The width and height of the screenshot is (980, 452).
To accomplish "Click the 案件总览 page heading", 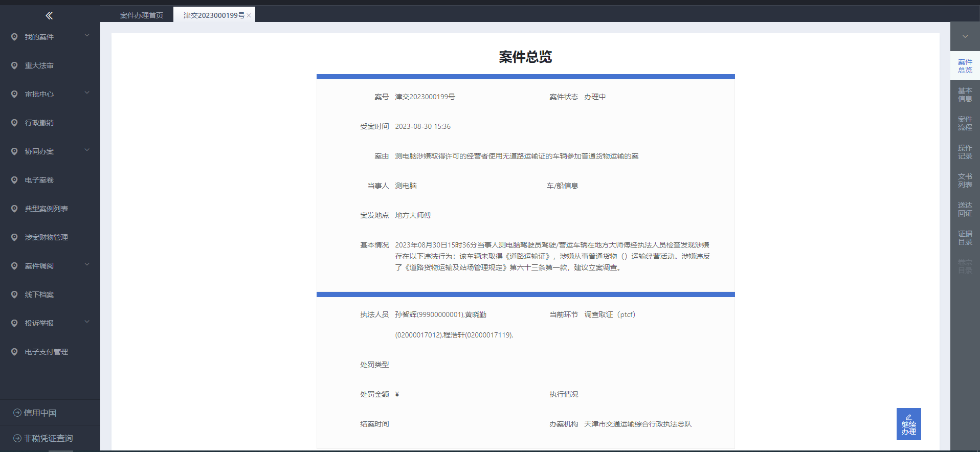I will click(x=525, y=57).
